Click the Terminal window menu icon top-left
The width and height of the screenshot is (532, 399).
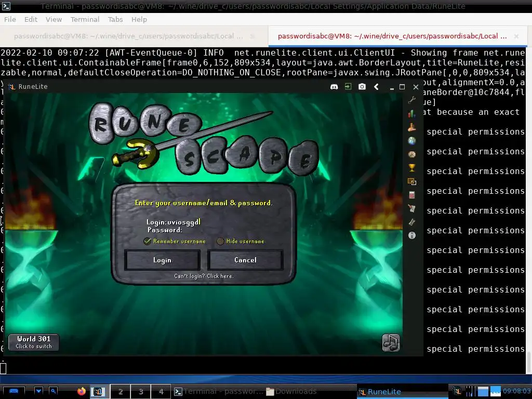point(6,6)
